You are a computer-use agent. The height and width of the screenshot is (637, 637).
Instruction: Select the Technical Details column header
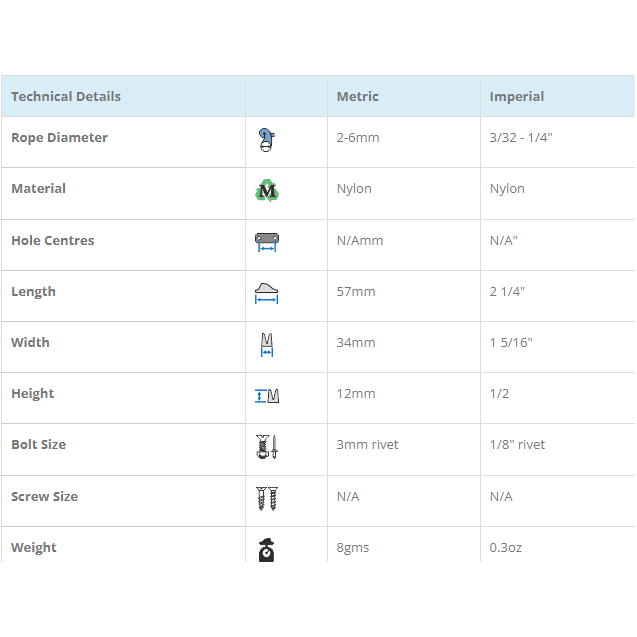click(66, 97)
